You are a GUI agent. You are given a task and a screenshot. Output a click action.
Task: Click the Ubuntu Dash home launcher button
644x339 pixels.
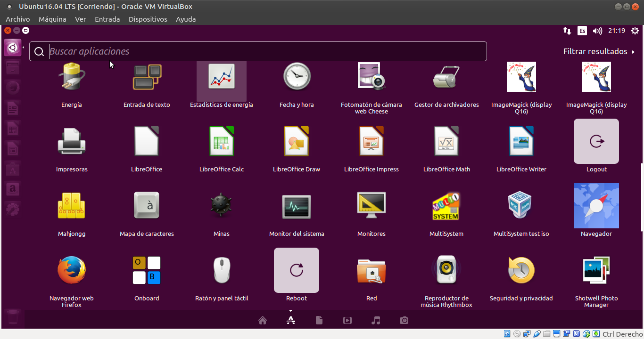(13, 48)
